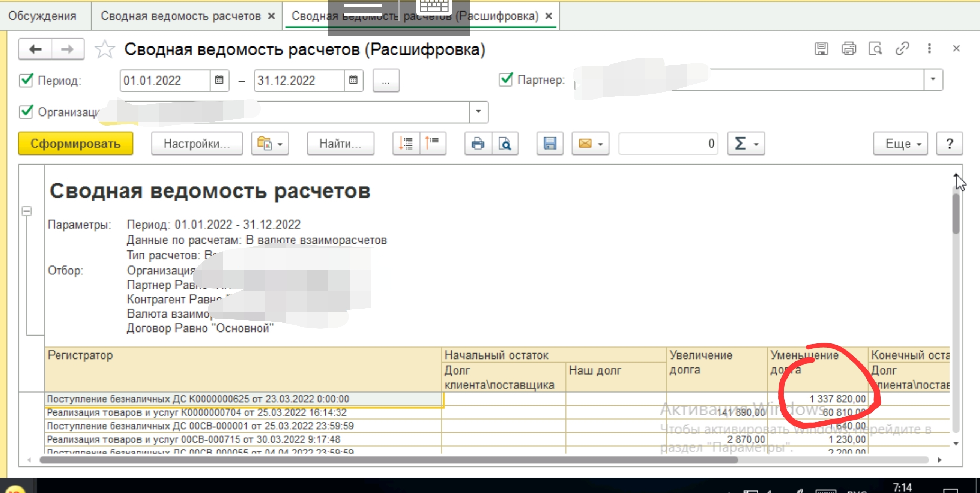The image size is (980, 493).
Task: Click the get link chain icon
Action: [x=902, y=49]
